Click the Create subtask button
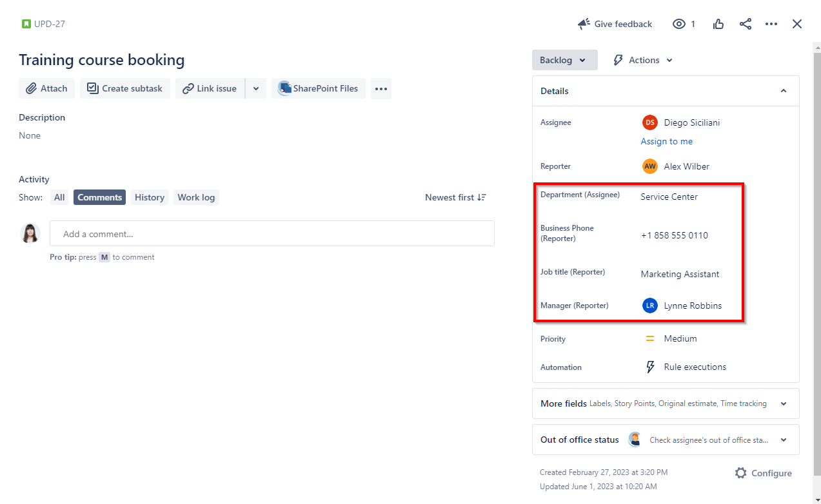The width and height of the screenshot is (821, 504). point(125,88)
